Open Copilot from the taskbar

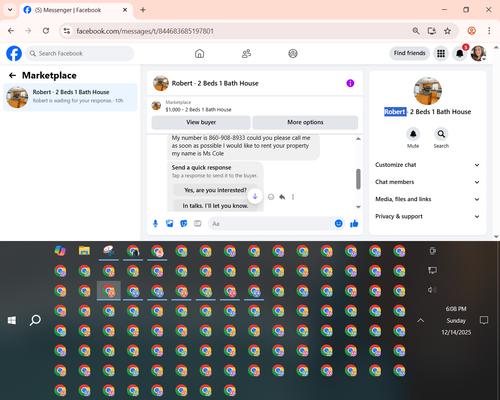click(x=60, y=251)
